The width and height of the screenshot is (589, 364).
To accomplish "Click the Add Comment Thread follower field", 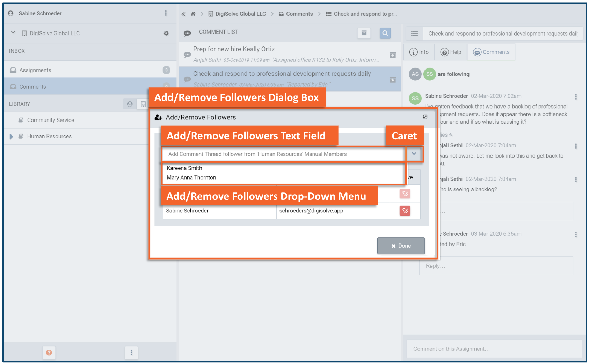I will pyautogui.click(x=284, y=154).
